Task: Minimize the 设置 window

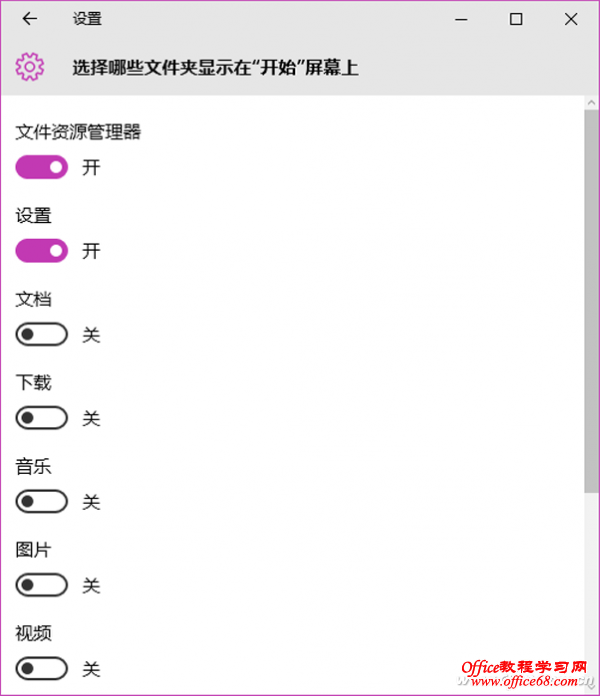Action: [461, 19]
